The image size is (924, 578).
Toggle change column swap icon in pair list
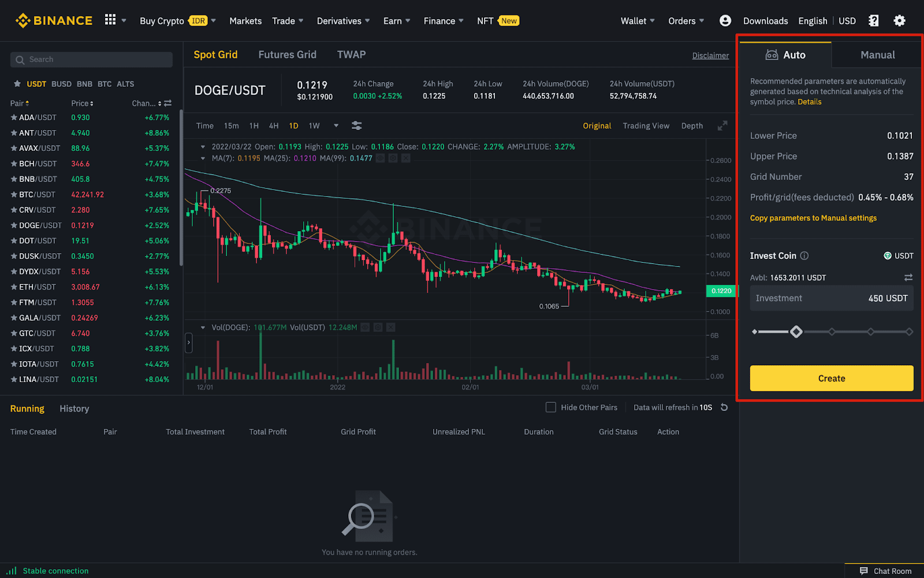coord(168,103)
